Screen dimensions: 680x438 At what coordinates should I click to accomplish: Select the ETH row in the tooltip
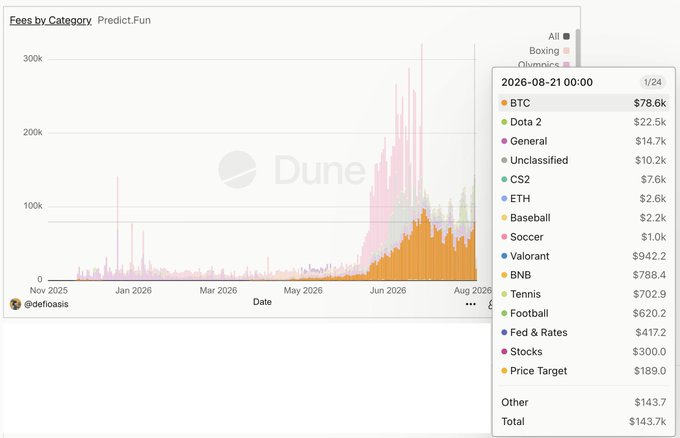click(x=583, y=198)
